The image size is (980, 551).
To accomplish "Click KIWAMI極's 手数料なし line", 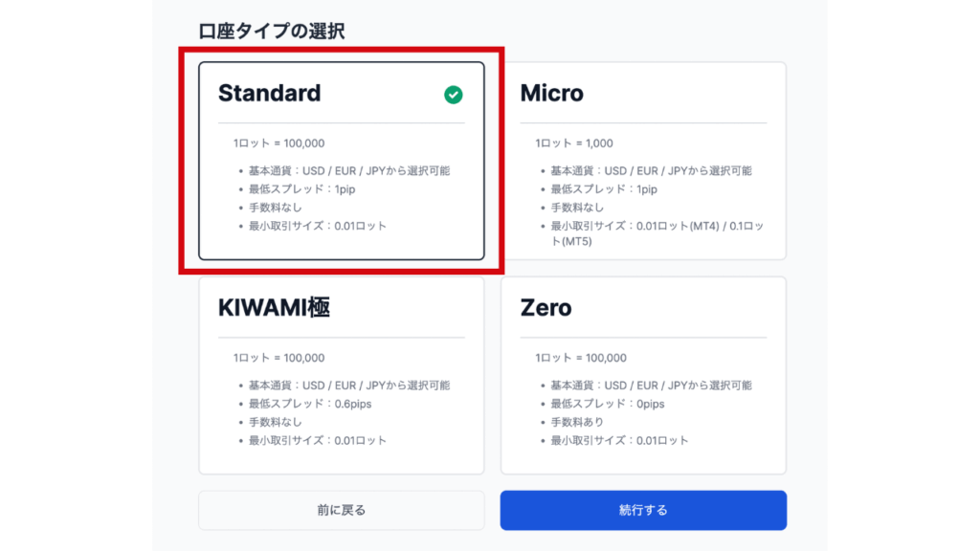I will (276, 422).
